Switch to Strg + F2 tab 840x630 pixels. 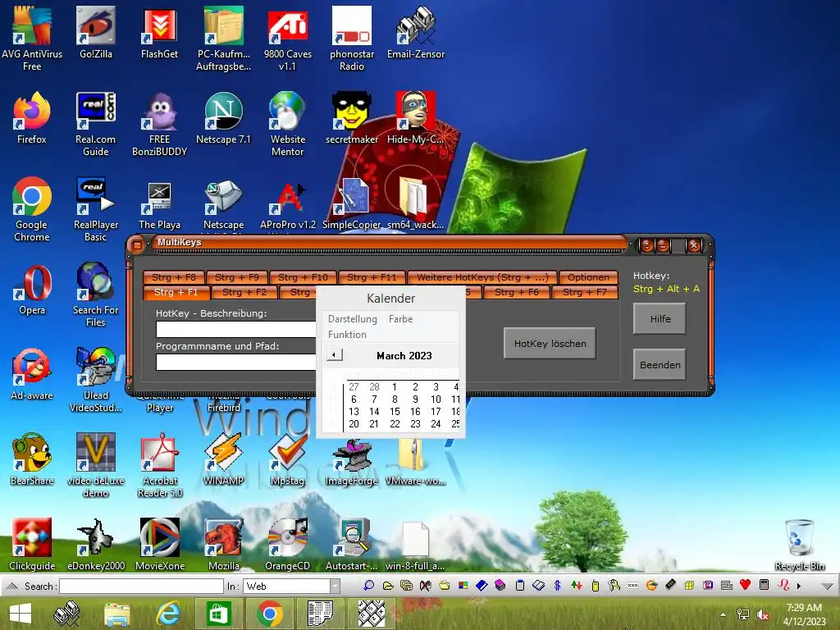tap(244, 292)
